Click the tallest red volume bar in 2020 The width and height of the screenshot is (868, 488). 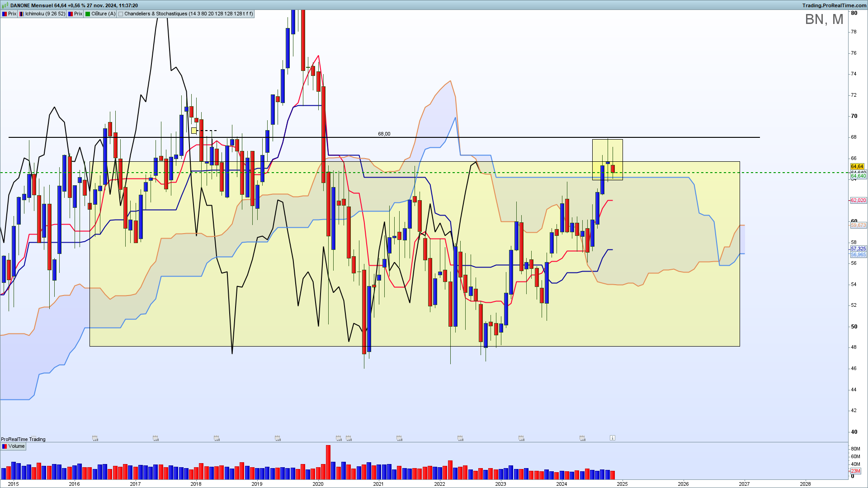click(x=328, y=462)
